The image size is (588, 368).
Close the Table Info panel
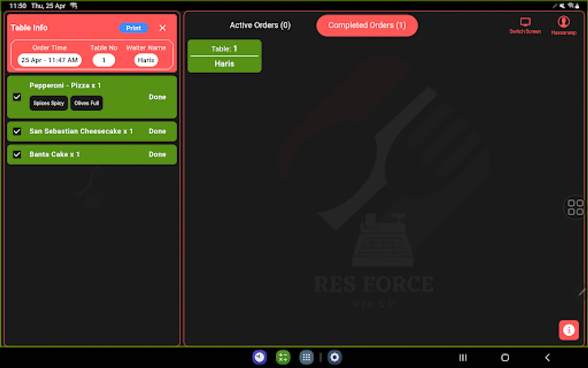click(162, 28)
